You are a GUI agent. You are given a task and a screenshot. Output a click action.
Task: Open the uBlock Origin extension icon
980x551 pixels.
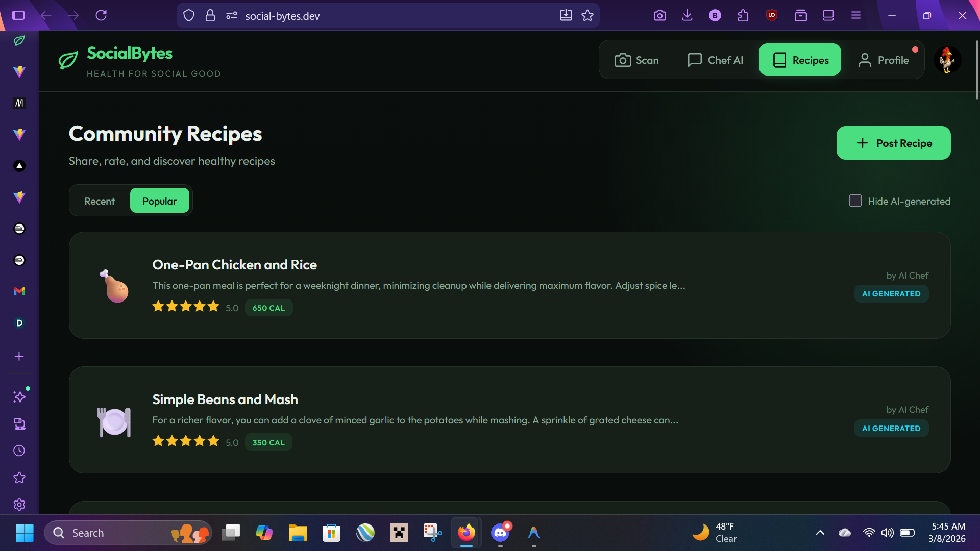click(771, 15)
